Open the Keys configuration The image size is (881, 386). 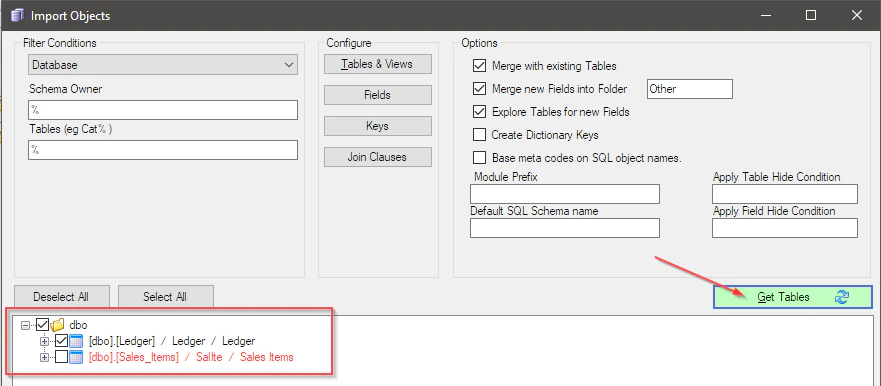coord(378,126)
